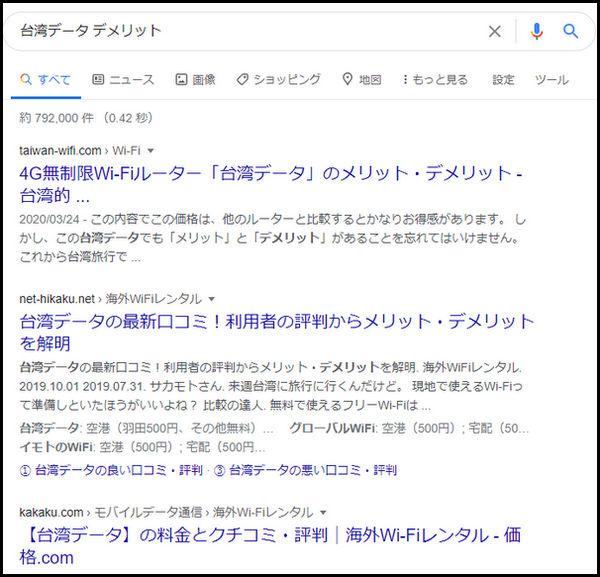The height and width of the screenshot is (577, 600).
Task: Open the News tab (ニュース)
Action: (x=123, y=80)
